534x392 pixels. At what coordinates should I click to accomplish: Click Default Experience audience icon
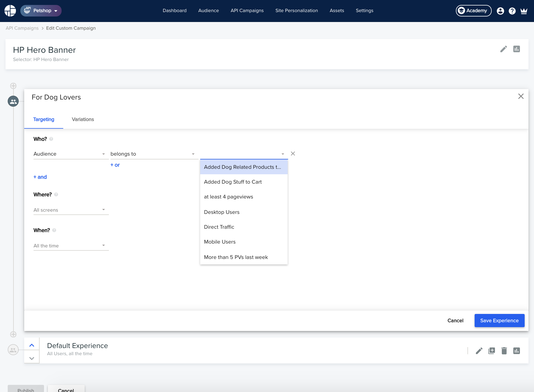pos(13,350)
